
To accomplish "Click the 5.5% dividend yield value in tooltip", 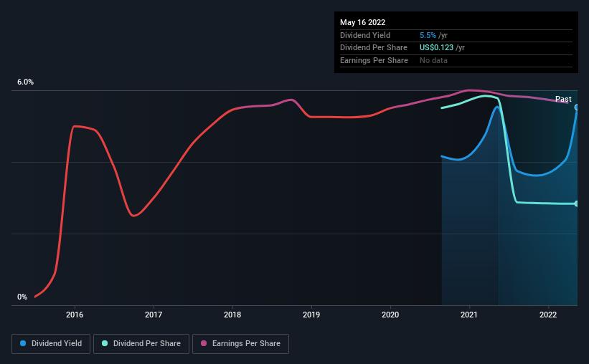I will click(x=428, y=35).
